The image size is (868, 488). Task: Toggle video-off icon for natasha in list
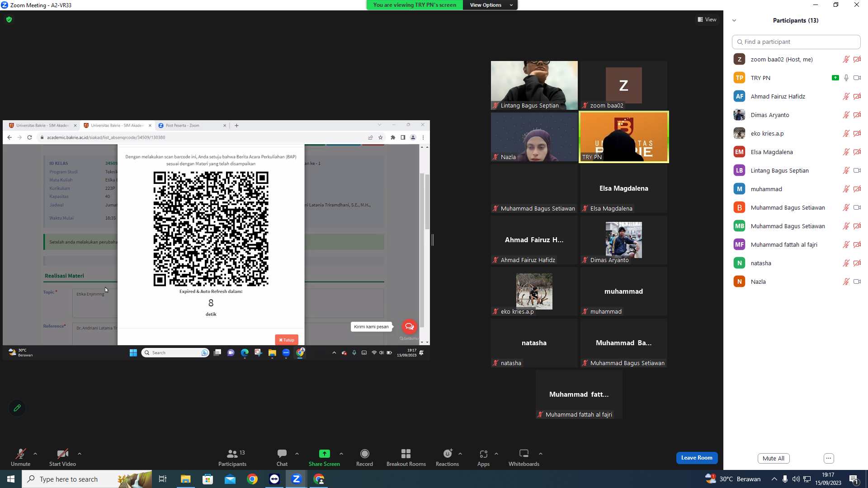point(857,263)
